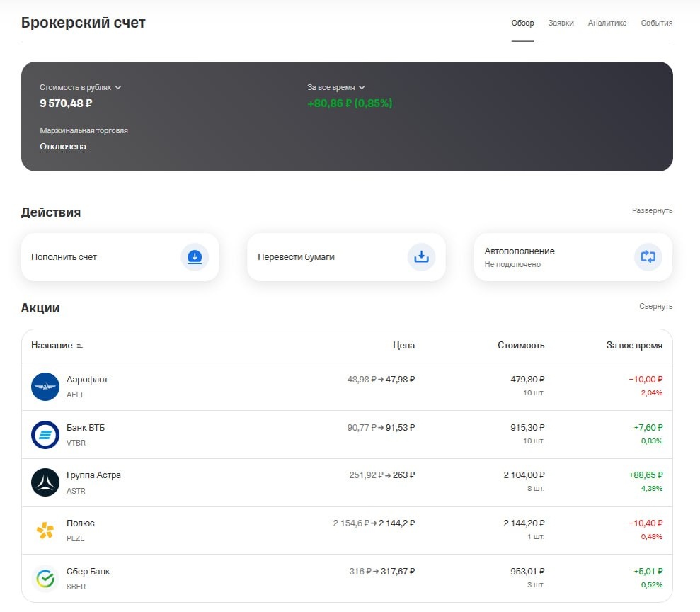Click the ВТБ price 90,77 ₽ → 91,53 ₽
Image resolution: width=700 pixels, height=612 pixels.
tap(381, 428)
